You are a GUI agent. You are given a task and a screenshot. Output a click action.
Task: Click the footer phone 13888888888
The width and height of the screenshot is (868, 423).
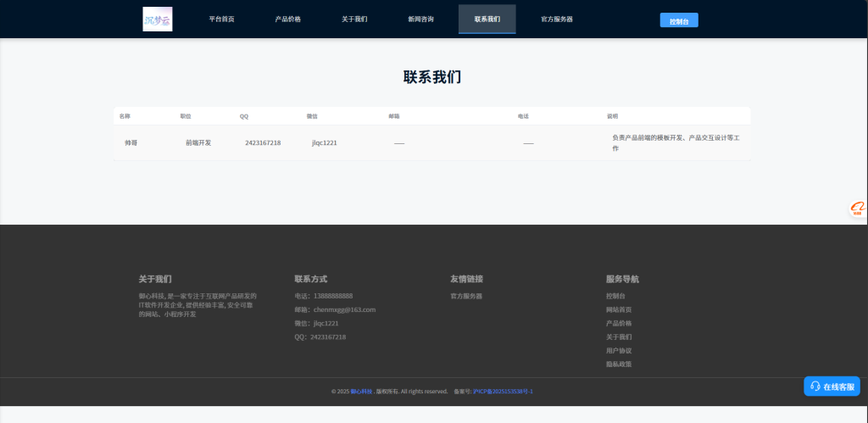pos(333,296)
